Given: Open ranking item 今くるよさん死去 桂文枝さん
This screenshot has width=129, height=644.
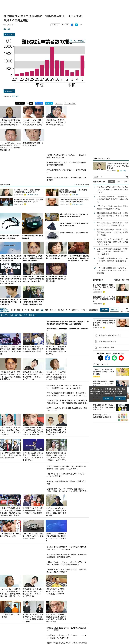Looking at the screenshot, I should tap(112, 190).
